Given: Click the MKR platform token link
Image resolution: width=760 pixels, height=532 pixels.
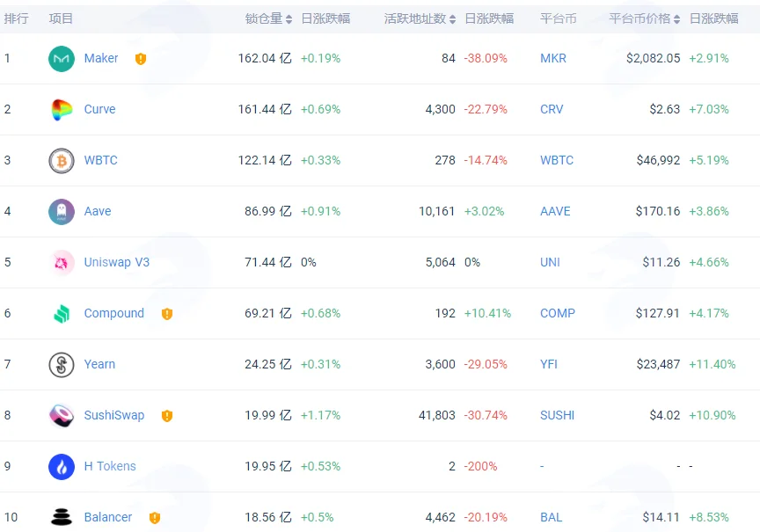Looking at the screenshot, I should click(x=553, y=58).
